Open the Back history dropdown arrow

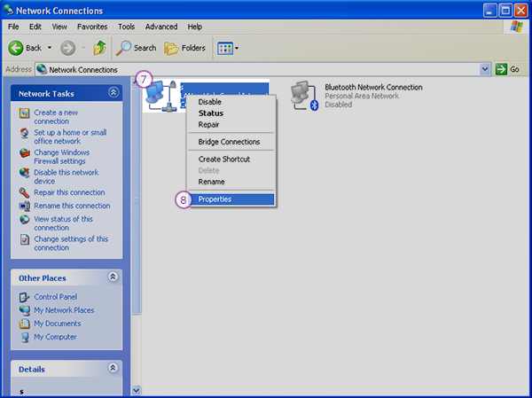(50, 48)
